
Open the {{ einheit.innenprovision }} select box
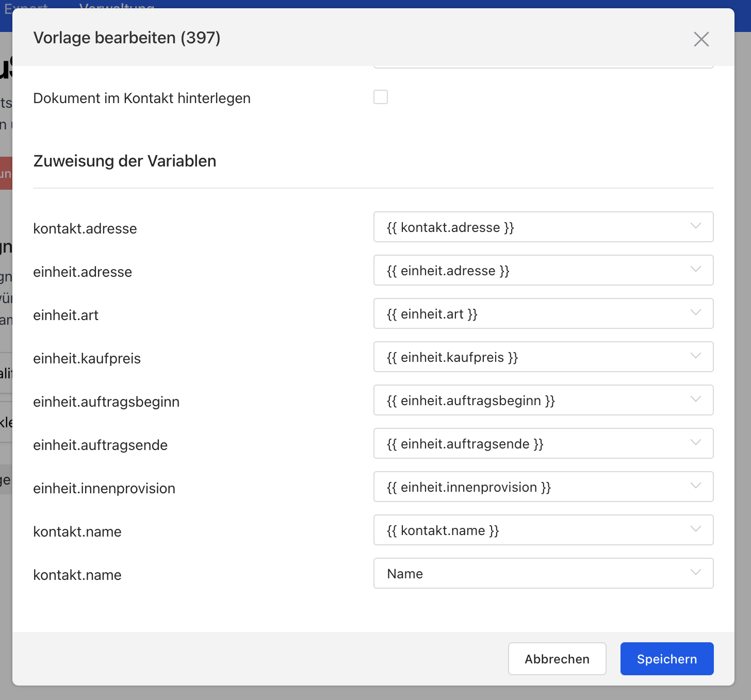pos(543,487)
